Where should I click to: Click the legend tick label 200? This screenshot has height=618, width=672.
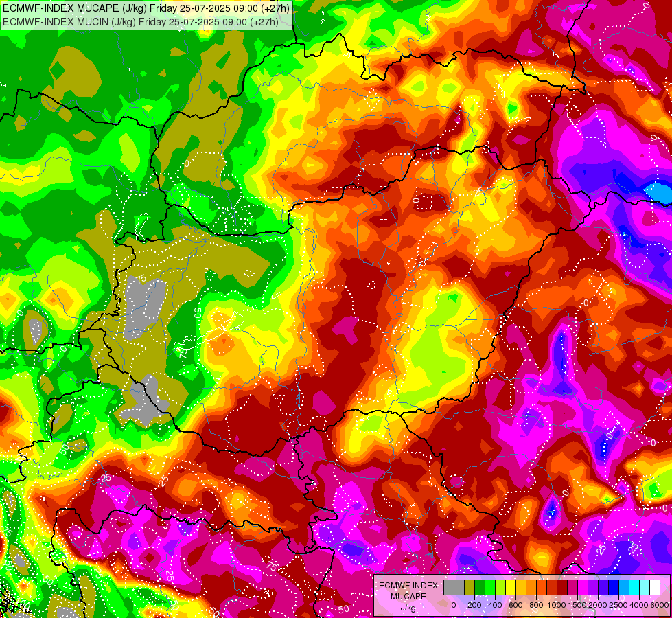pyautogui.click(x=474, y=605)
